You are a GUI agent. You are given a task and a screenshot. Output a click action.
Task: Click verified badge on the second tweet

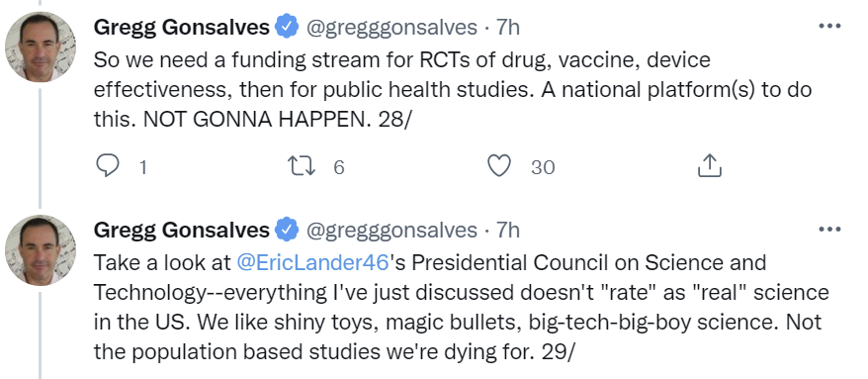(x=288, y=230)
